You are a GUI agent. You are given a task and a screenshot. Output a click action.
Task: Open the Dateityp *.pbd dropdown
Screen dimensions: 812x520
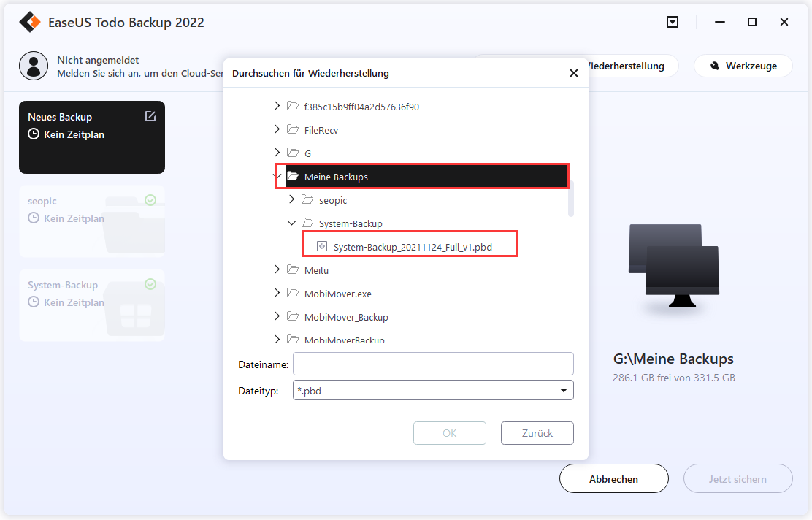(x=564, y=391)
